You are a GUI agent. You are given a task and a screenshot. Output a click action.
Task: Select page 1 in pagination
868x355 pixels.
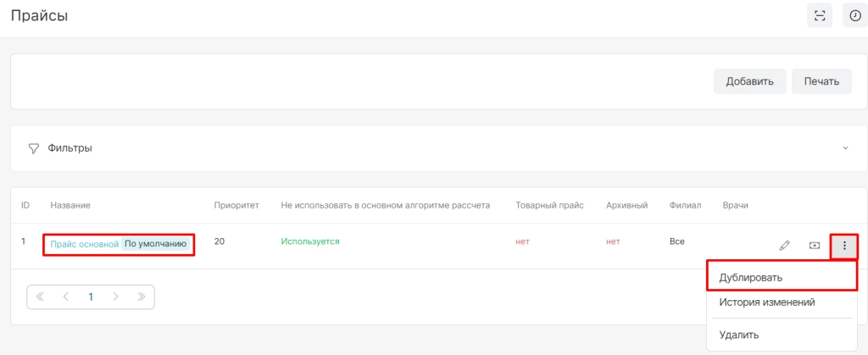91,297
